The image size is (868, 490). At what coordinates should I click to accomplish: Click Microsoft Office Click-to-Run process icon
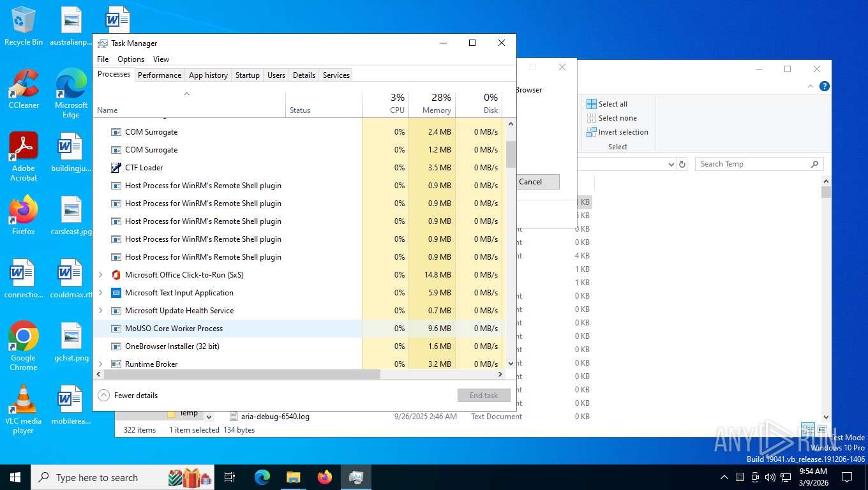point(116,275)
